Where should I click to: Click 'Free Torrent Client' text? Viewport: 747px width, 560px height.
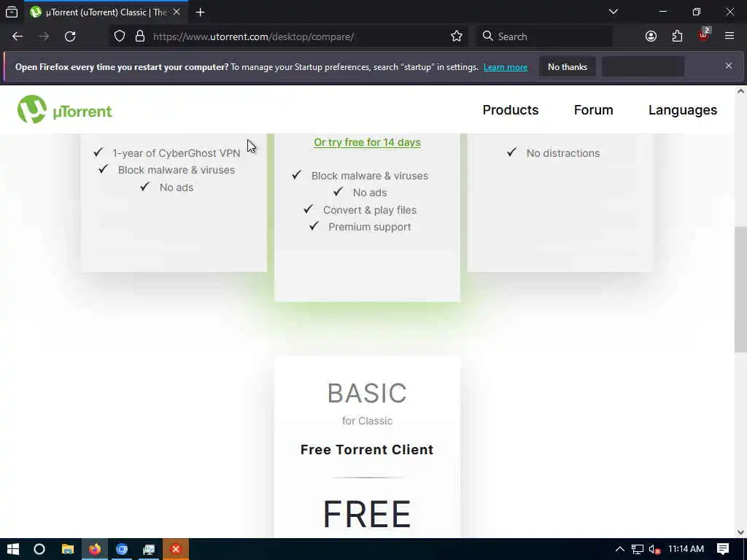click(367, 449)
